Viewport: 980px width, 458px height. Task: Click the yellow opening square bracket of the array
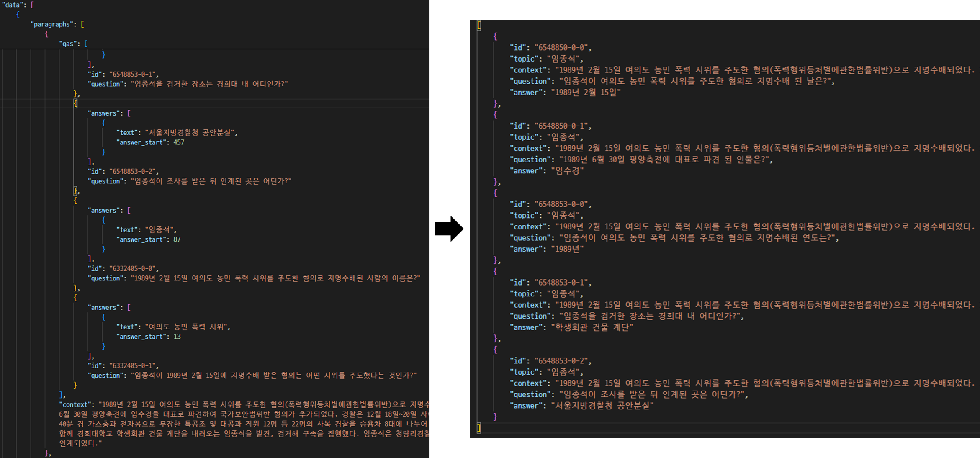point(479,26)
